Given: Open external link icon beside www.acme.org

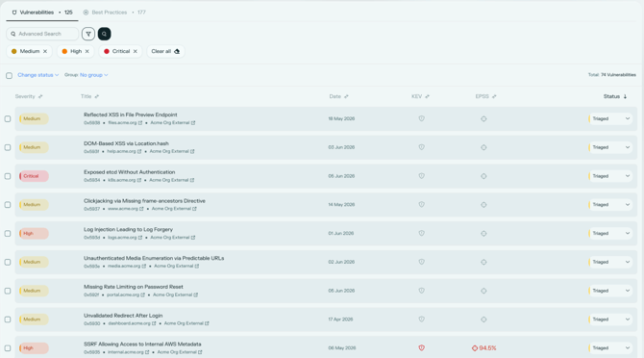Looking at the screenshot, I should (141, 209).
